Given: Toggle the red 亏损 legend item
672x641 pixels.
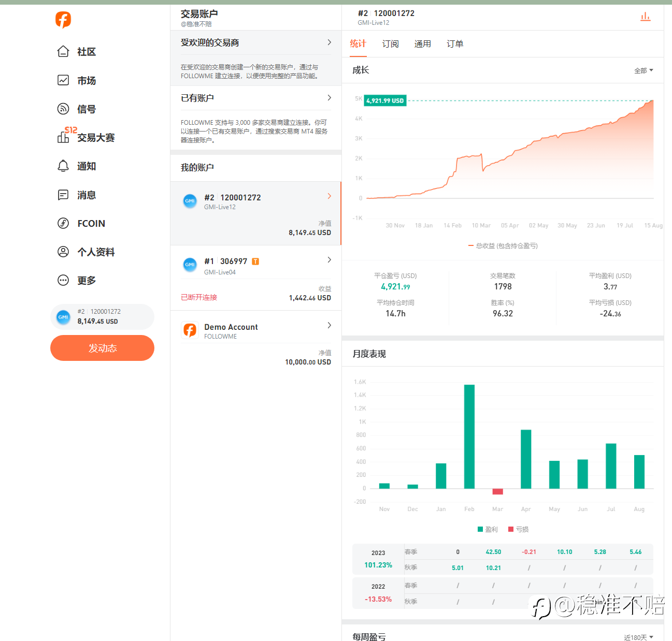Looking at the screenshot, I should [519, 529].
